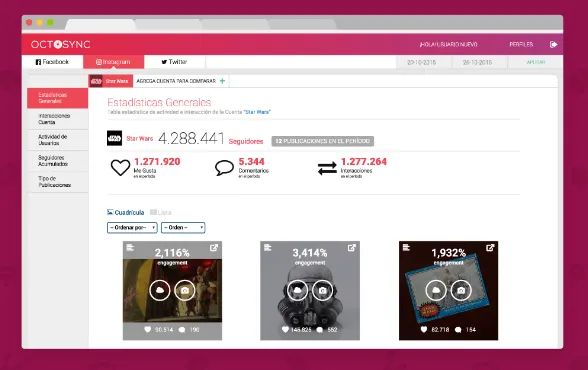Click the Star Wars profile logo
Viewport: 588px width, 370px height.
(x=114, y=138)
